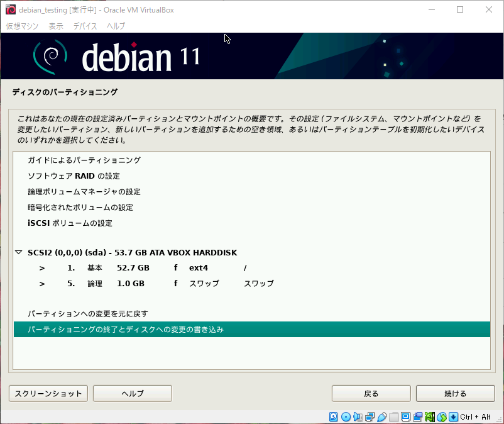Maximize the VirtualBox window
Viewport: 504px width, 424px height.
point(460,9)
